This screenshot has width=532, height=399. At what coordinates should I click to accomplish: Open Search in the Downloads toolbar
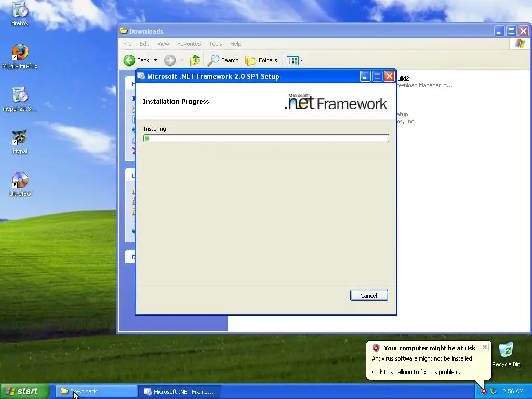click(223, 60)
